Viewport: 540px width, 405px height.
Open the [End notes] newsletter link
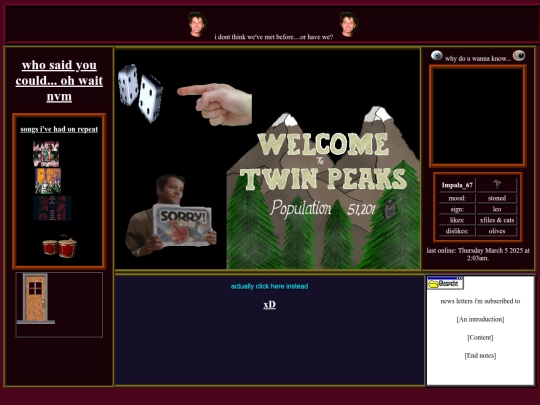pyautogui.click(x=480, y=355)
